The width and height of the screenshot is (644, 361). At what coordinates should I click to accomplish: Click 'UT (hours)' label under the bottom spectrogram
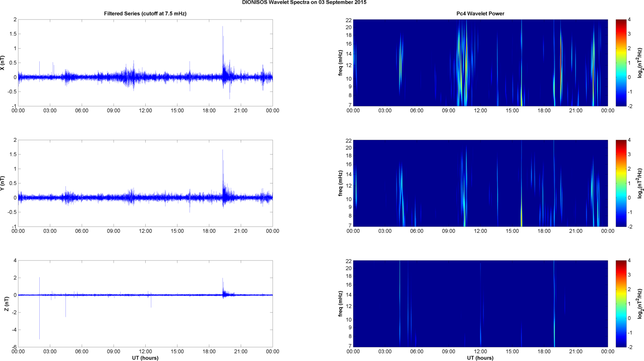pos(480,358)
